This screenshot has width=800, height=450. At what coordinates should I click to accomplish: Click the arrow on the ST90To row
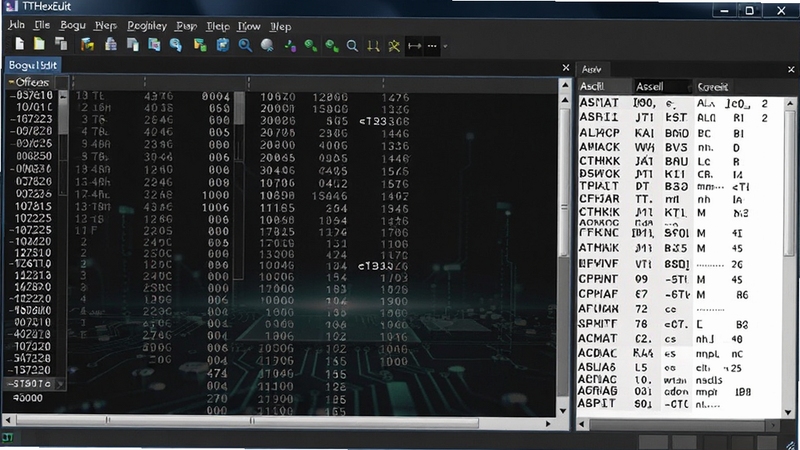(x=60, y=384)
